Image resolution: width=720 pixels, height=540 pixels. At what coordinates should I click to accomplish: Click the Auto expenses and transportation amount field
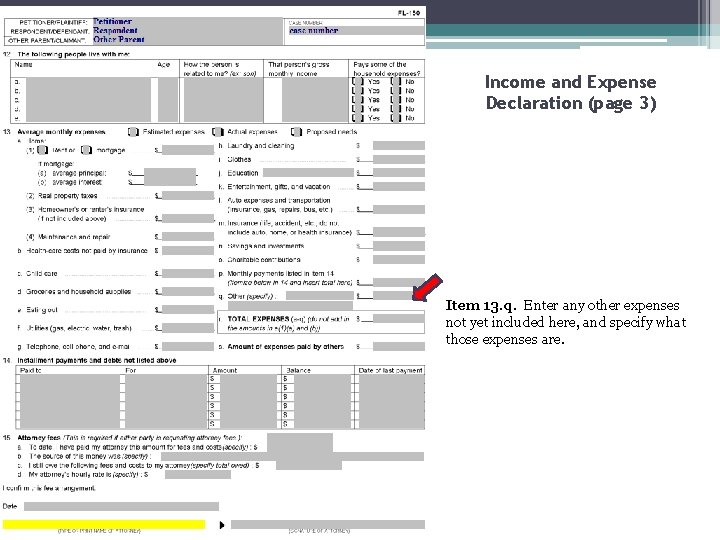tap(399, 210)
